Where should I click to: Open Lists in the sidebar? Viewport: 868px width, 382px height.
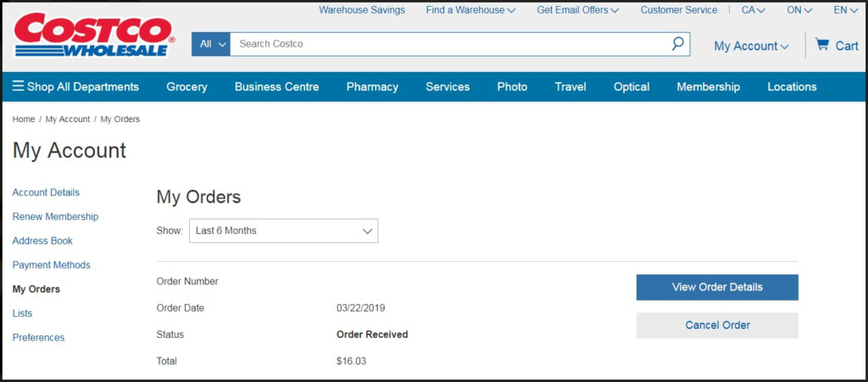(22, 313)
